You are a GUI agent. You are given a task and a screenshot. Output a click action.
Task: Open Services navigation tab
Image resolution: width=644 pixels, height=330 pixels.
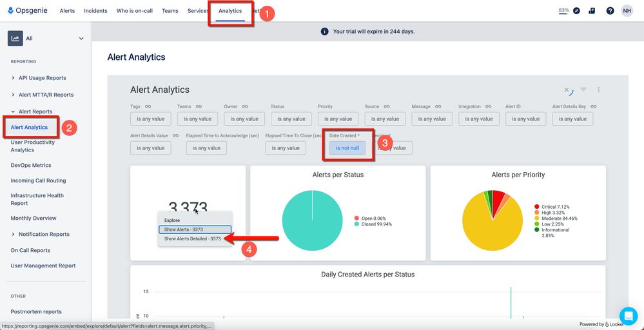[198, 11]
